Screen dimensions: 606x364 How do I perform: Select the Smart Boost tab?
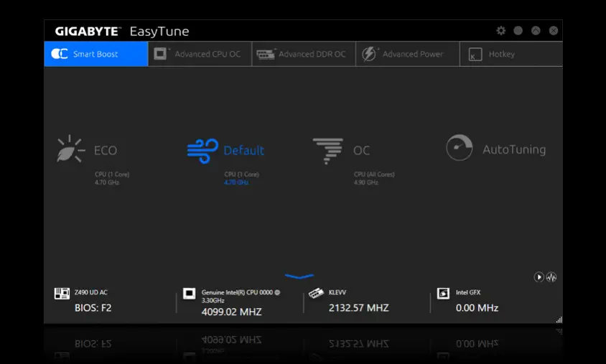pyautogui.click(x=95, y=54)
